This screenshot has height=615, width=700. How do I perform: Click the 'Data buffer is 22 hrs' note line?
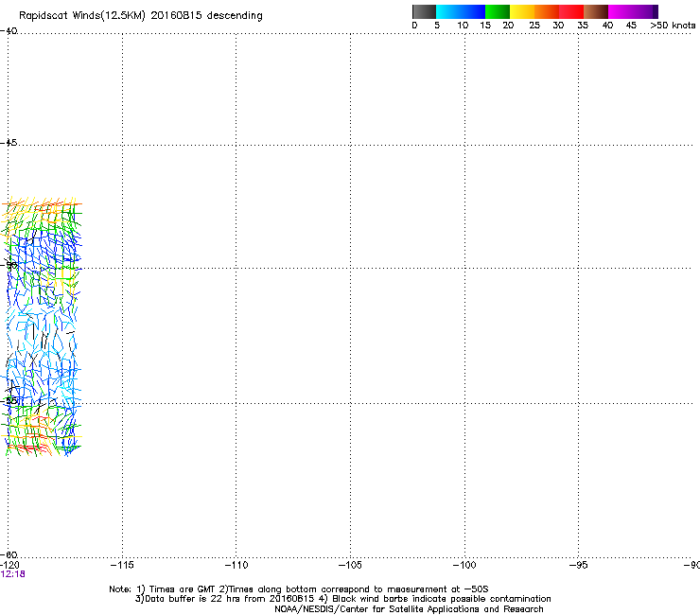(342, 599)
